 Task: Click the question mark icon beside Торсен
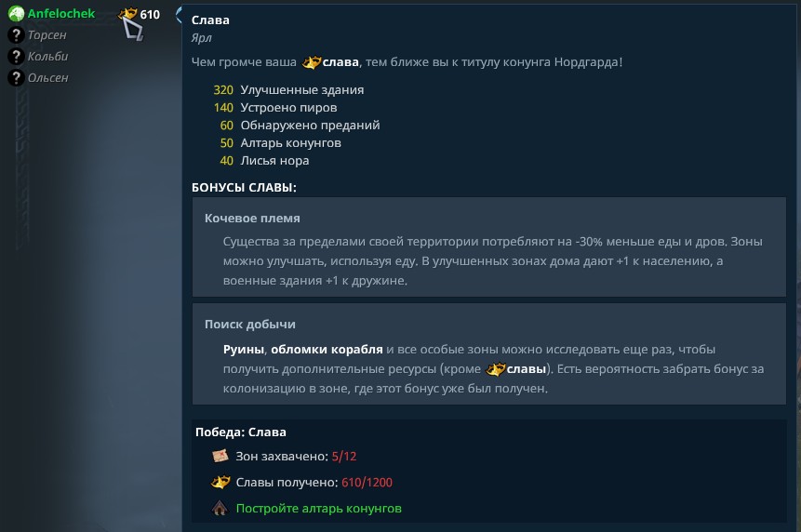(16, 35)
